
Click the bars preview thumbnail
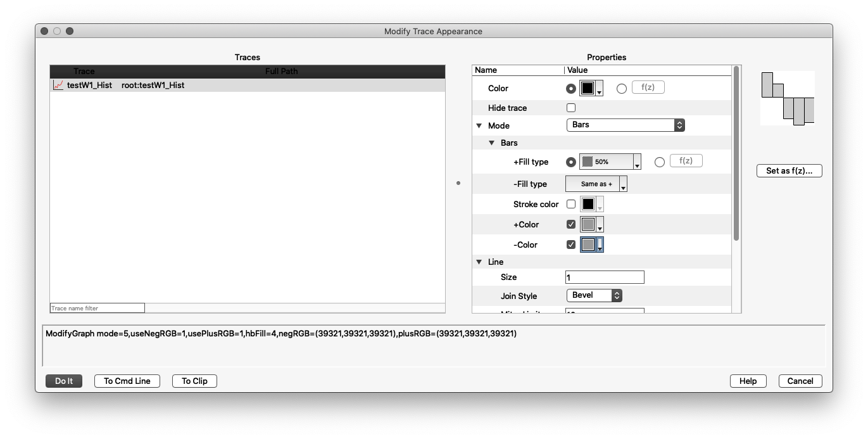click(x=787, y=98)
